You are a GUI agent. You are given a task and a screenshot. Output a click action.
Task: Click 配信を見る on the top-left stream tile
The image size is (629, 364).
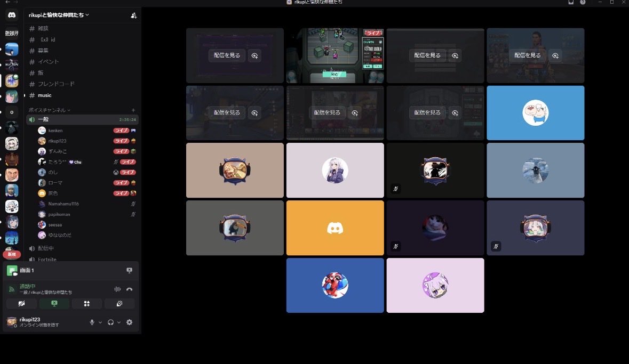[x=227, y=55]
